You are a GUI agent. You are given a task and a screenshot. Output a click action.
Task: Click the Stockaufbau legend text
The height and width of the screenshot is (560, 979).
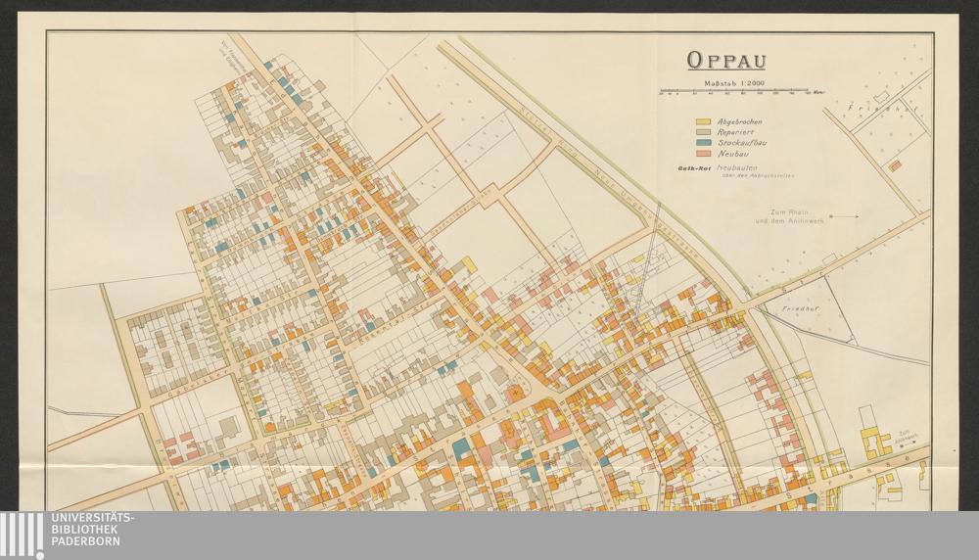point(739,143)
